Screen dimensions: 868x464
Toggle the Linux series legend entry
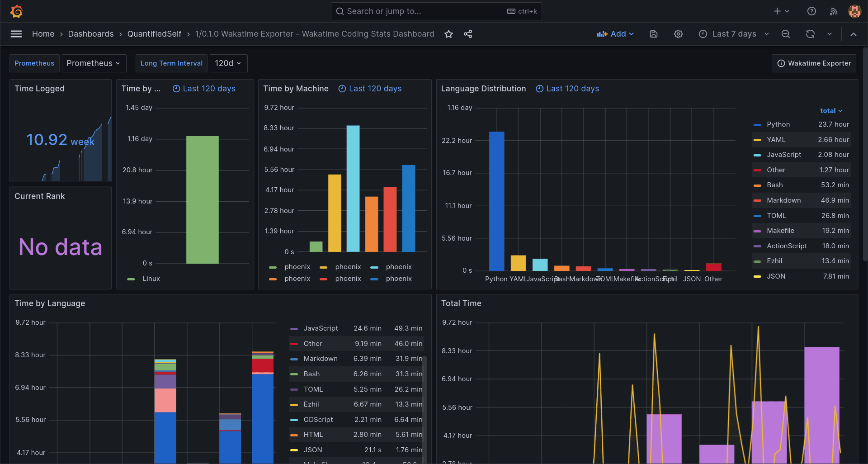pyautogui.click(x=151, y=278)
